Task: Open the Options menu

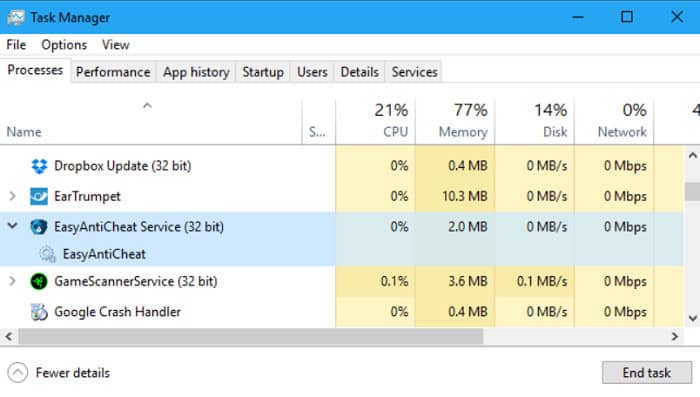Action: (x=64, y=45)
